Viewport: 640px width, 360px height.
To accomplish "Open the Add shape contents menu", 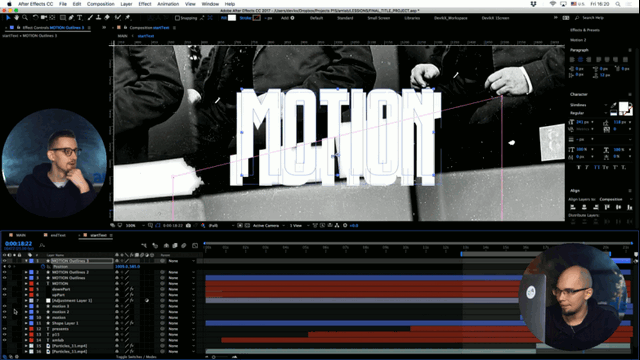I will pyautogui.click(x=292, y=18).
